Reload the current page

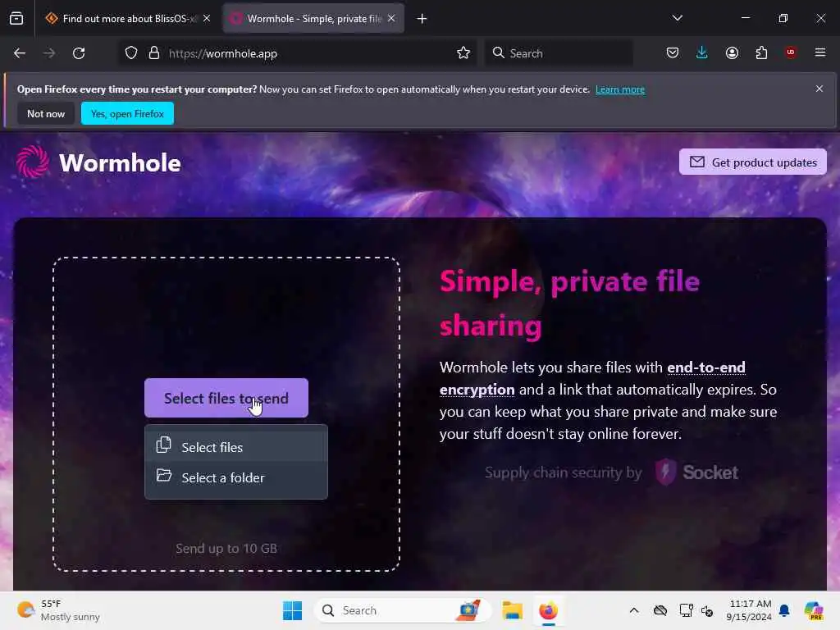pyautogui.click(x=79, y=53)
